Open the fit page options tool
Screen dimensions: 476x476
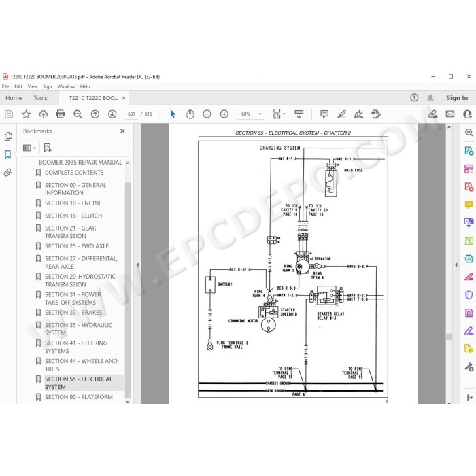tap(277, 114)
